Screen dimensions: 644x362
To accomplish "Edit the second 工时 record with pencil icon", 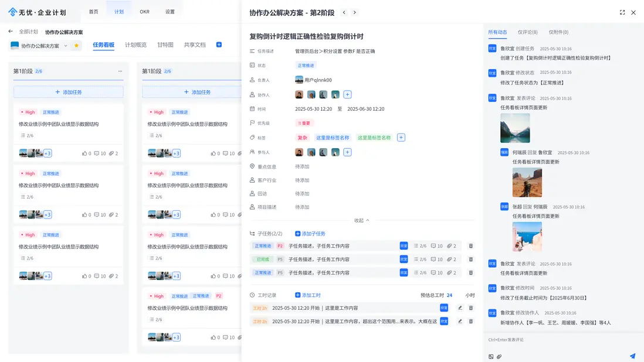I will (460, 322).
